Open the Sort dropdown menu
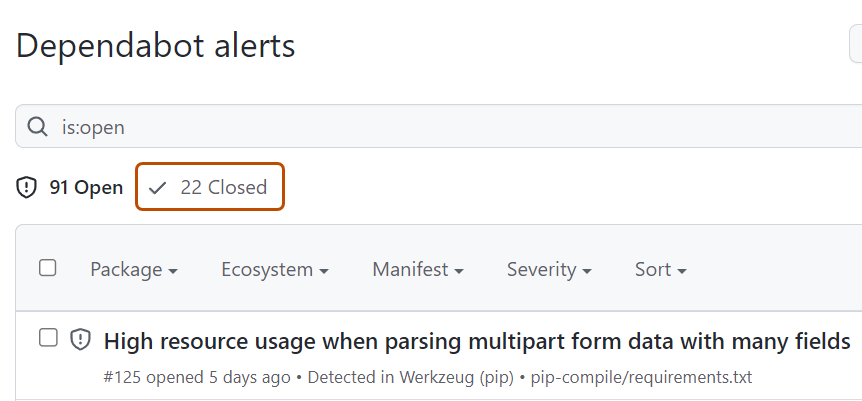Viewport: 862px width, 401px height. pyautogui.click(x=660, y=269)
